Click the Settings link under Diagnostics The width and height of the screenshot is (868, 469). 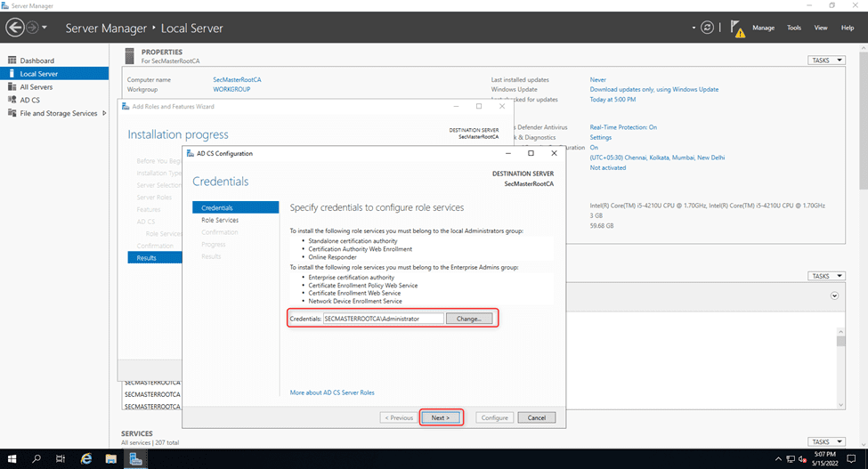coord(601,137)
